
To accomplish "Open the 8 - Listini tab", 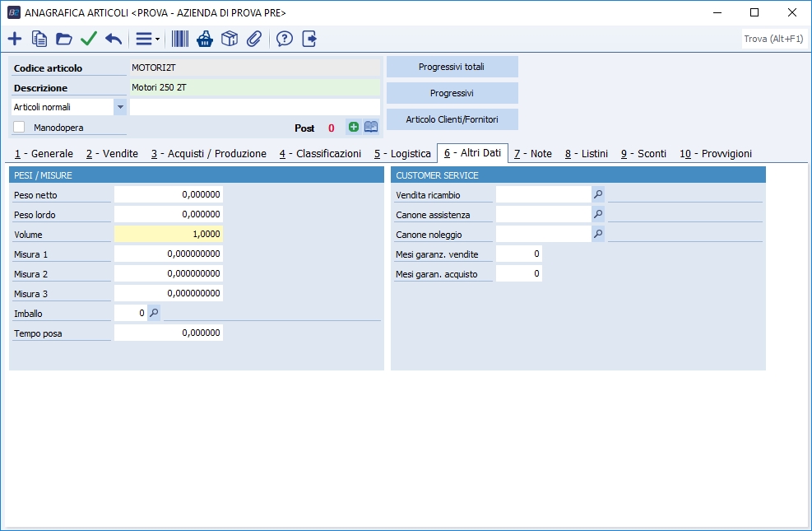I will (x=587, y=154).
